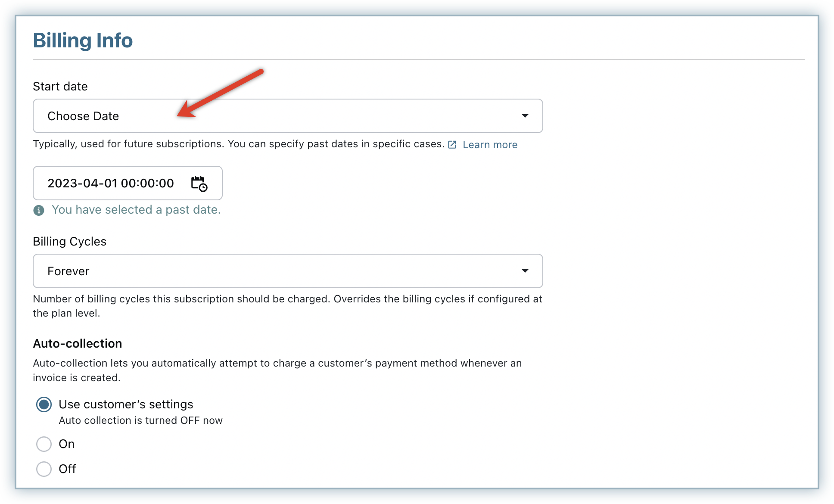Select the Off auto-collection radio option
This screenshot has height=504, width=834.
[44, 469]
